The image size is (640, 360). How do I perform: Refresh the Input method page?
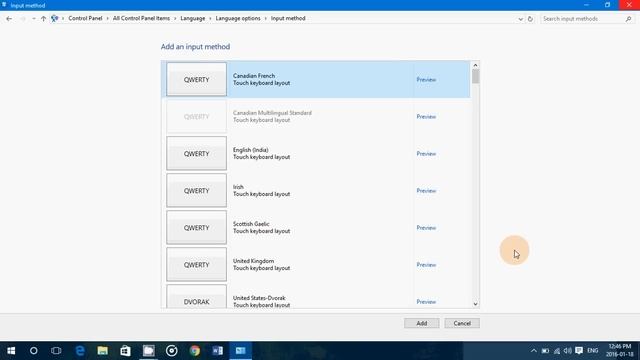(530, 19)
